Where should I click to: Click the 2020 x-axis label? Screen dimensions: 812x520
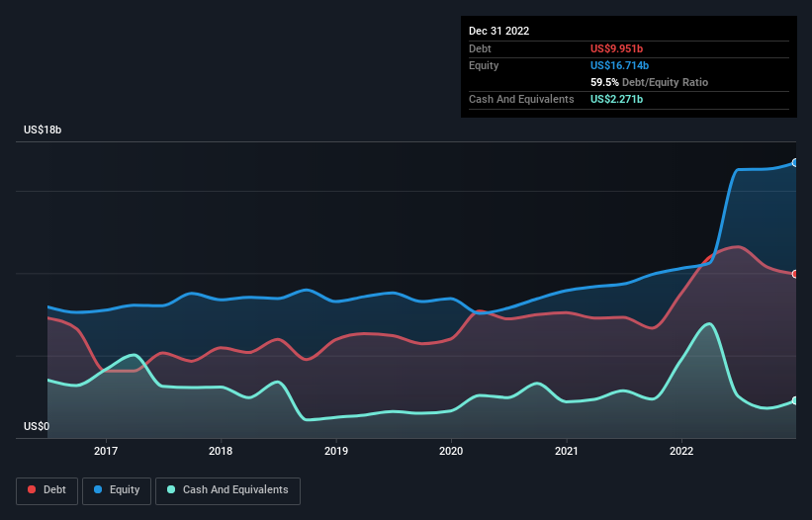(x=451, y=451)
